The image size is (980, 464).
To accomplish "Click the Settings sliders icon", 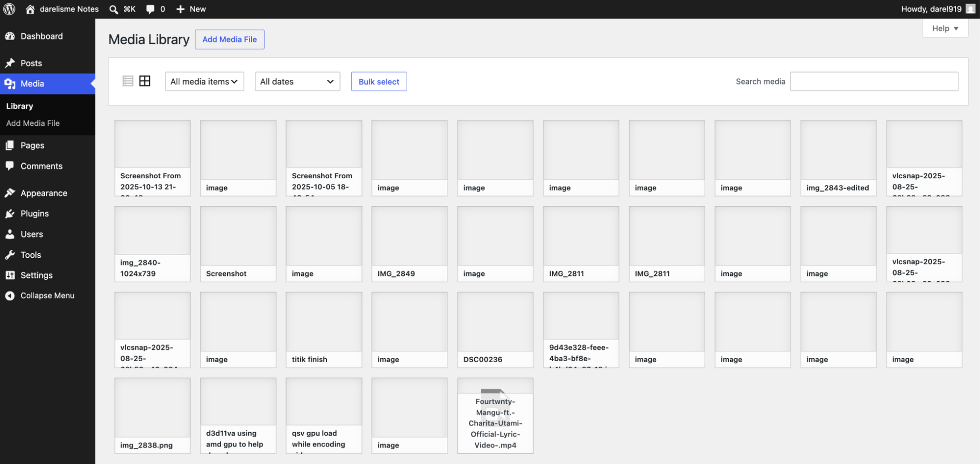I will pyautogui.click(x=10, y=275).
